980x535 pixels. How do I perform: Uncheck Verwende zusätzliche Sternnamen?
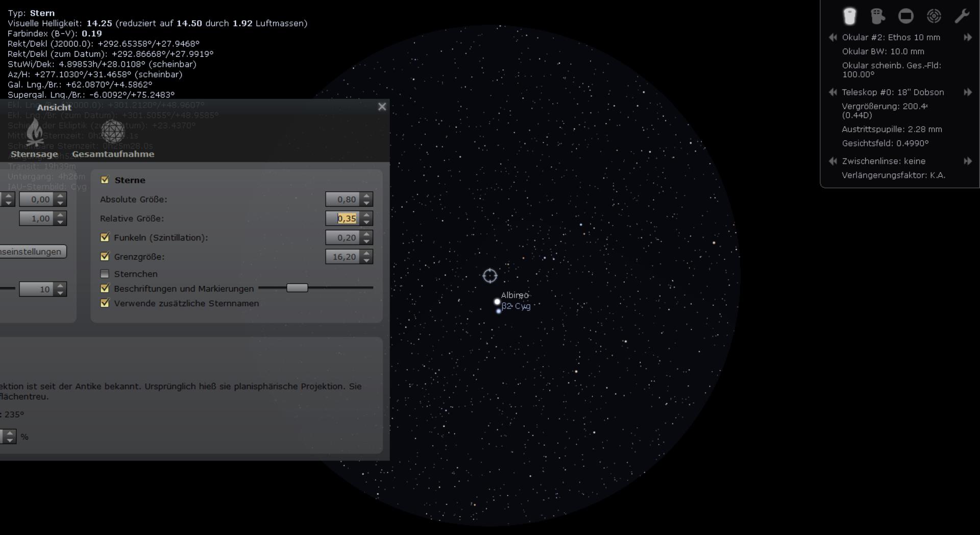click(x=105, y=303)
